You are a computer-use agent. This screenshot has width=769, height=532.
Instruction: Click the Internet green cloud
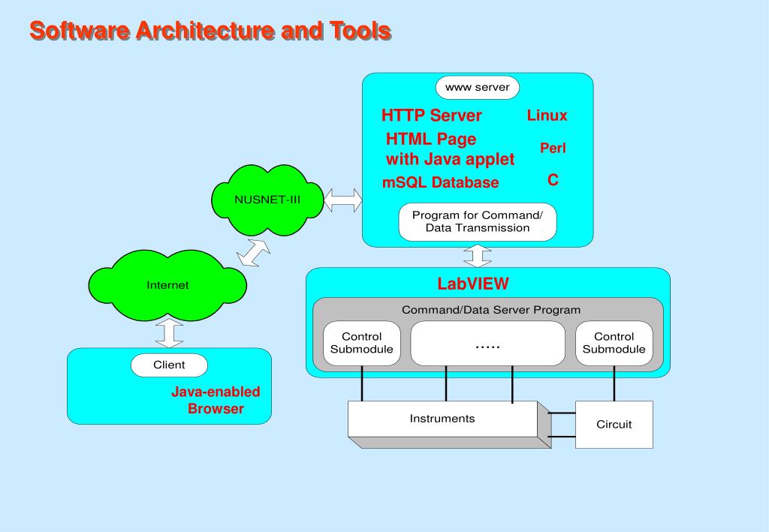tap(167, 285)
